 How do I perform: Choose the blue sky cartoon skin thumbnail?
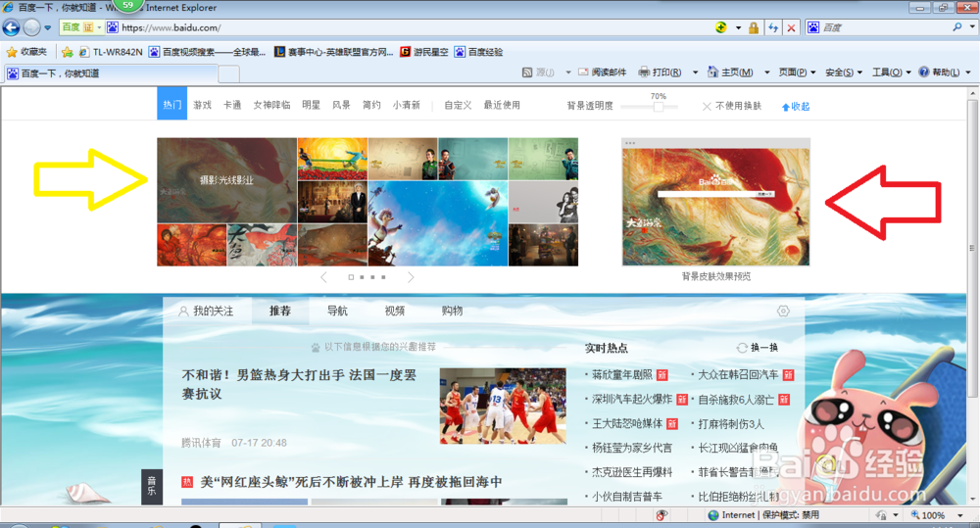coord(438,223)
